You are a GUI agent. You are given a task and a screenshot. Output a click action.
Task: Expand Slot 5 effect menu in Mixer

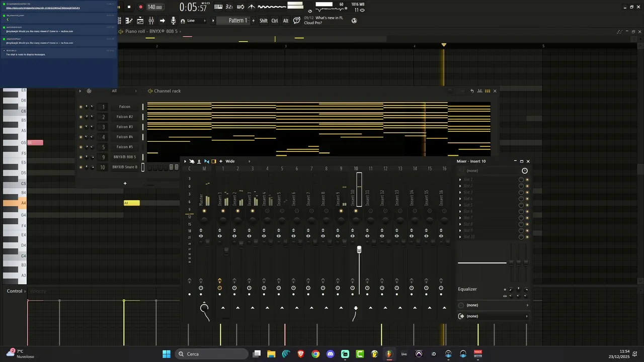(460, 205)
